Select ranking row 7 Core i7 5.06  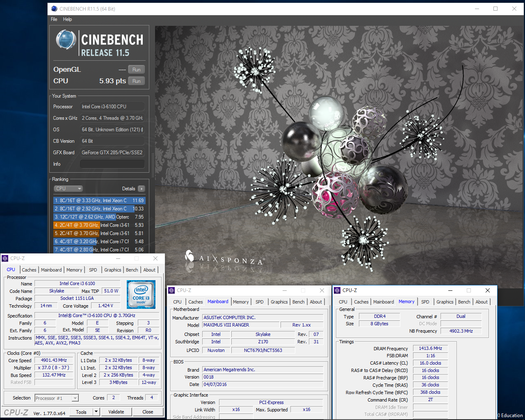pyautogui.click(x=99, y=249)
